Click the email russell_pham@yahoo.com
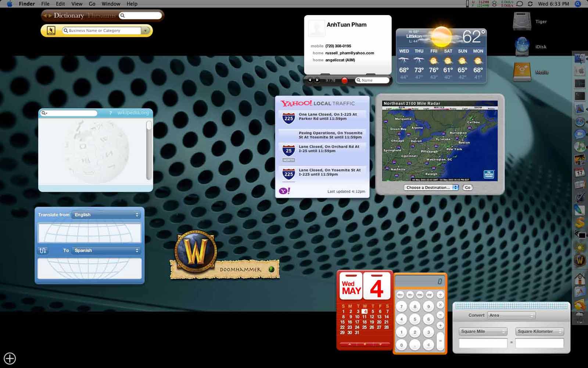The height and width of the screenshot is (368, 588). (x=349, y=53)
